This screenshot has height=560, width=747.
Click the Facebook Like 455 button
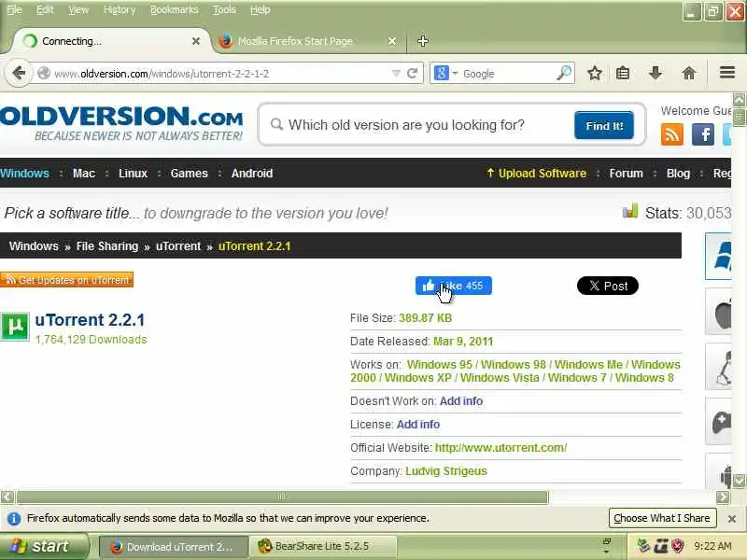[x=454, y=286]
